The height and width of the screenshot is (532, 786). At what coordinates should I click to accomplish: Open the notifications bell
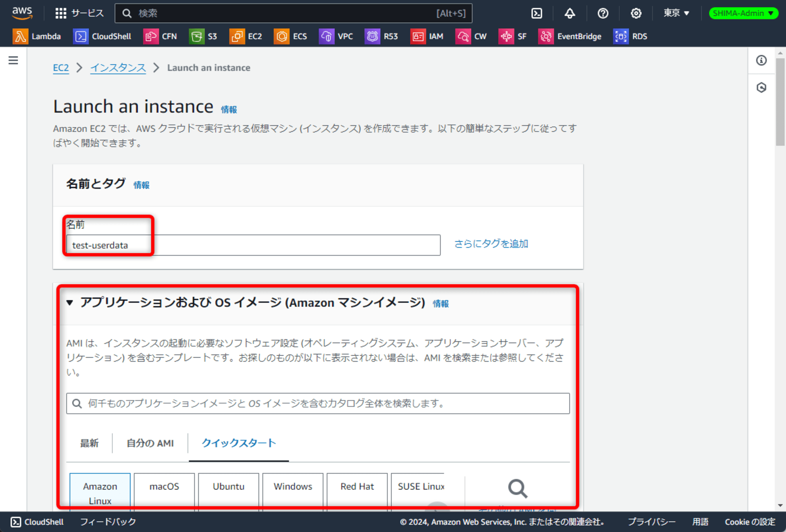point(569,13)
